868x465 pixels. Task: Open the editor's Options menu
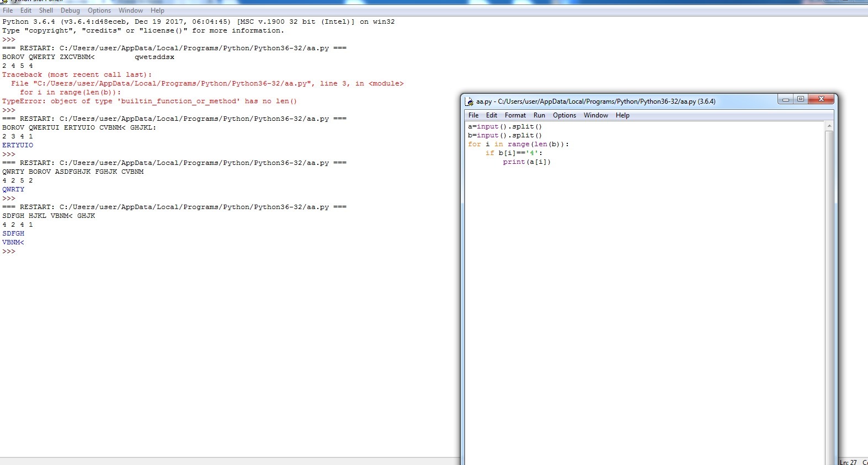pyautogui.click(x=564, y=115)
